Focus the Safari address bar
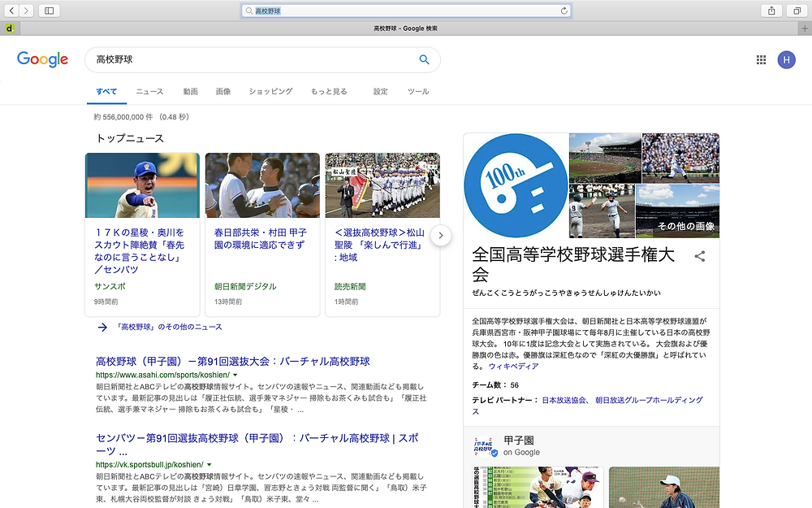 406,11
